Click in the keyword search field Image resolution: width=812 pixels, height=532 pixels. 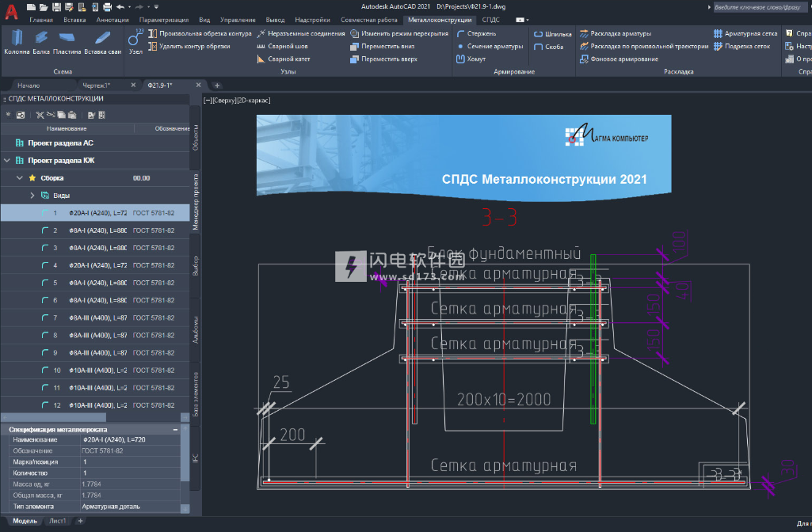point(762,7)
